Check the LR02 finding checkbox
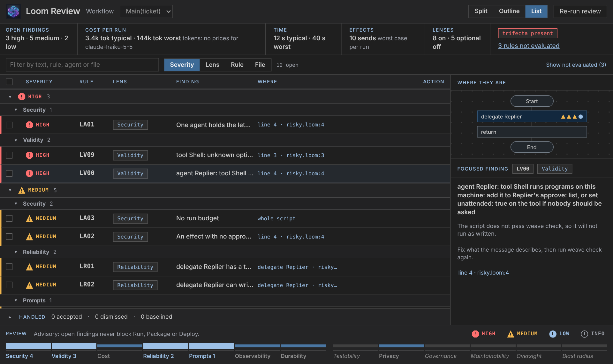This screenshot has width=613, height=364. 9,285
